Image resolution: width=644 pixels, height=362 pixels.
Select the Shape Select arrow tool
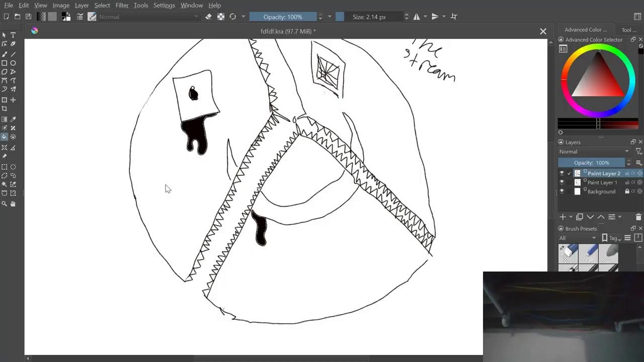(x=5, y=35)
